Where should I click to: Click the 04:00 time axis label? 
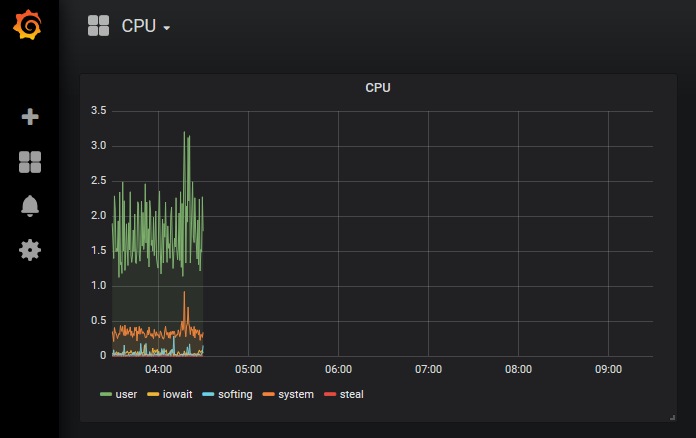pyautogui.click(x=158, y=369)
